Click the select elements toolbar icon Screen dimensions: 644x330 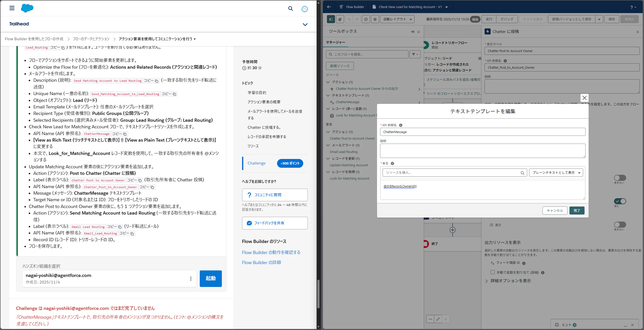(x=340, y=19)
